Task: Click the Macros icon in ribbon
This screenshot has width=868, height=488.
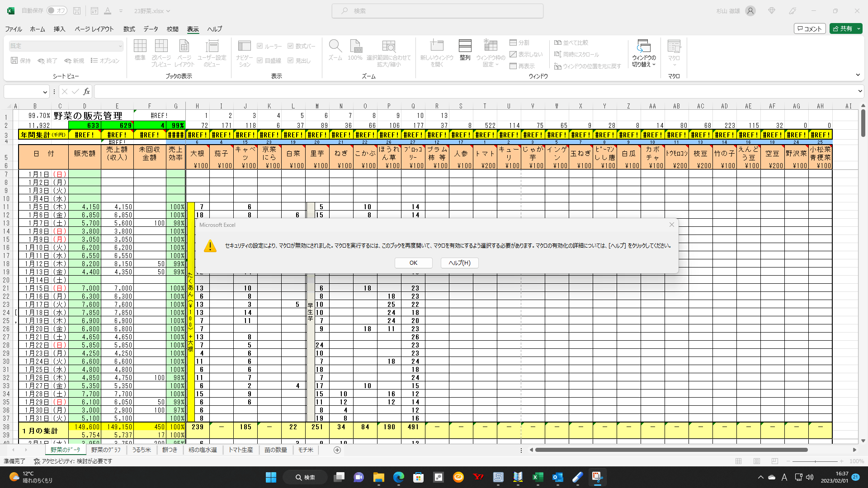Action: tap(674, 47)
